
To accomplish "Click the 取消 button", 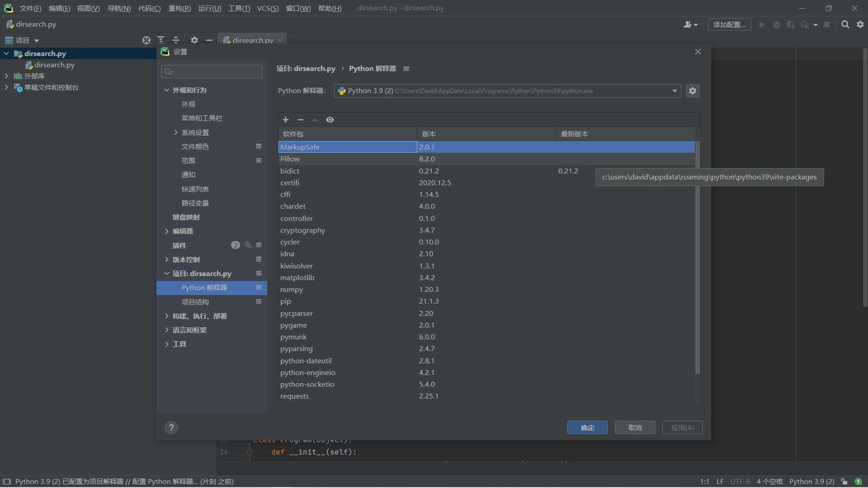I will pyautogui.click(x=635, y=427).
